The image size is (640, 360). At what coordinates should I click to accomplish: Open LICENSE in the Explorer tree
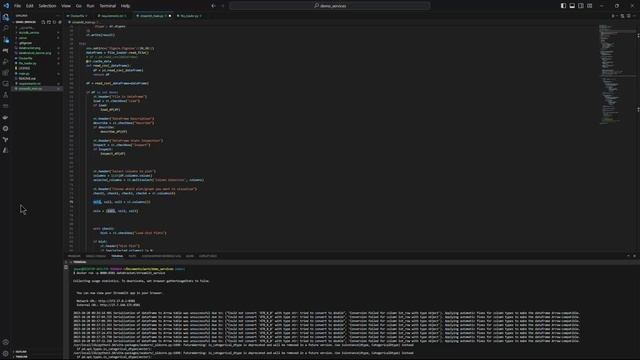[x=24, y=68]
